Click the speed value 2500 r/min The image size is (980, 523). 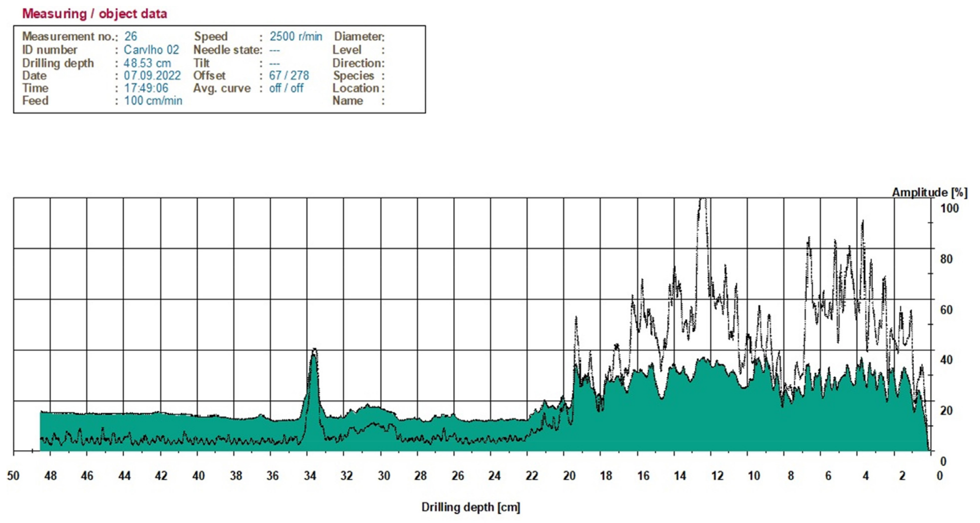295,37
